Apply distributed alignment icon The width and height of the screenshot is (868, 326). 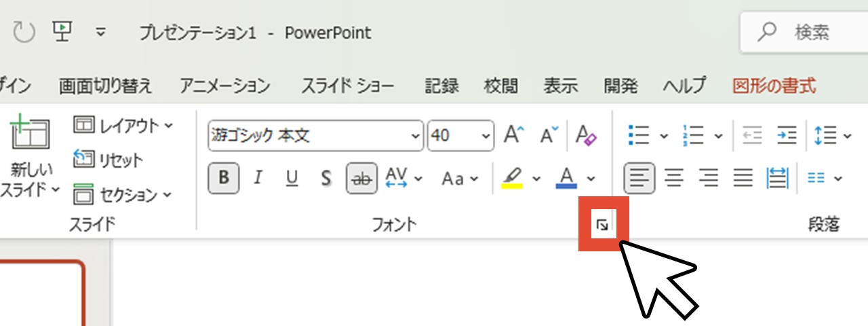[x=777, y=178]
